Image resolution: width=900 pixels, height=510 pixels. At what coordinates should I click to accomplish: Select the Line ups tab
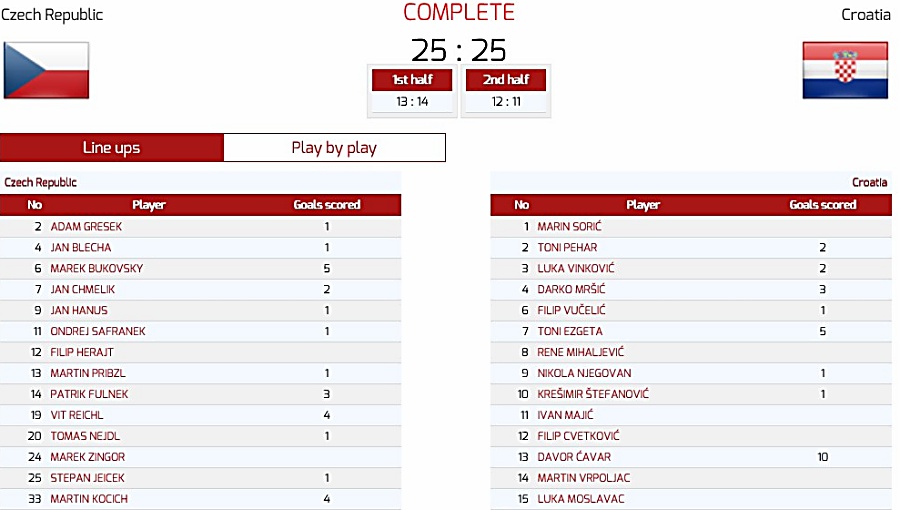(x=111, y=147)
